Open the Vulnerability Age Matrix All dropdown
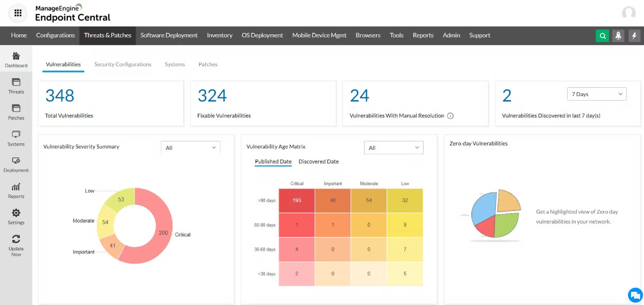The height and width of the screenshot is (305, 644). 393,148
